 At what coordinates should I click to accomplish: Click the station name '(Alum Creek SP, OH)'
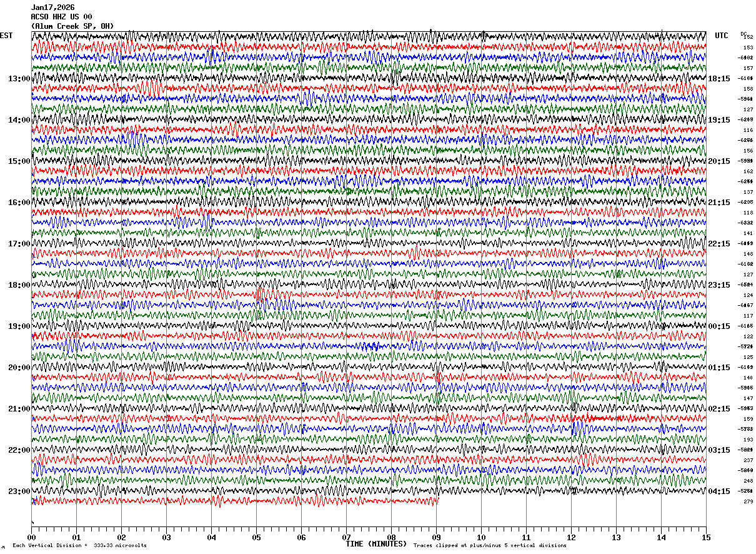pyautogui.click(x=72, y=26)
